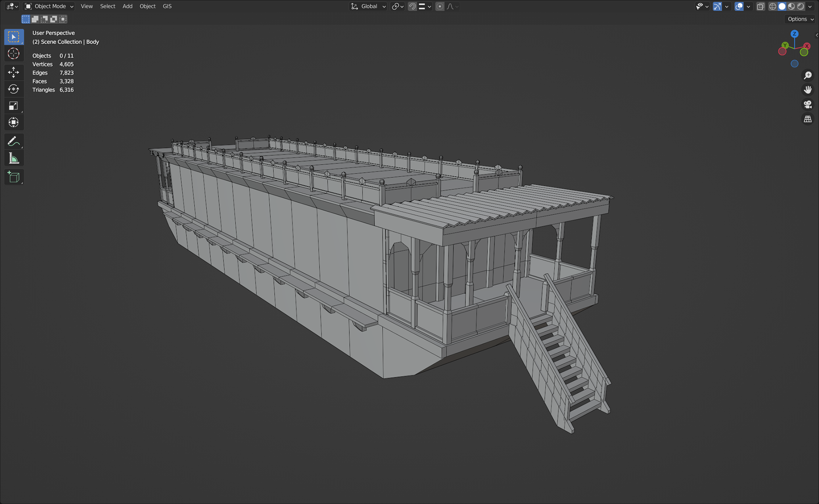Activate the Move tool
Image resolution: width=819 pixels, height=504 pixels.
tap(14, 72)
